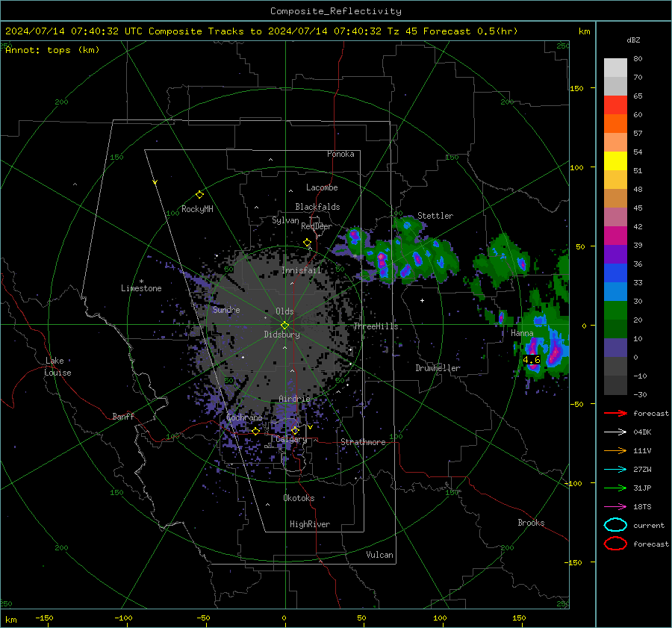Click the yellow diamond marker near RedDeer

pyautogui.click(x=308, y=243)
